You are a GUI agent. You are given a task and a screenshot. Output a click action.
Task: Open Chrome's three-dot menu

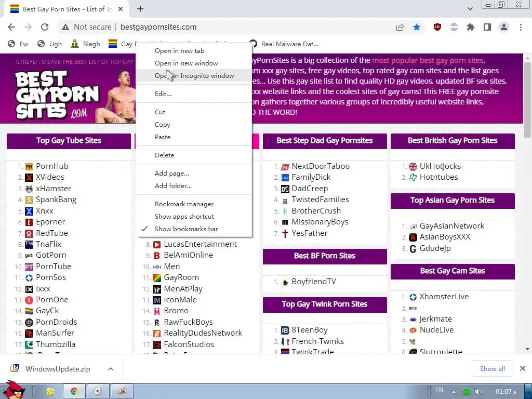pos(521,27)
